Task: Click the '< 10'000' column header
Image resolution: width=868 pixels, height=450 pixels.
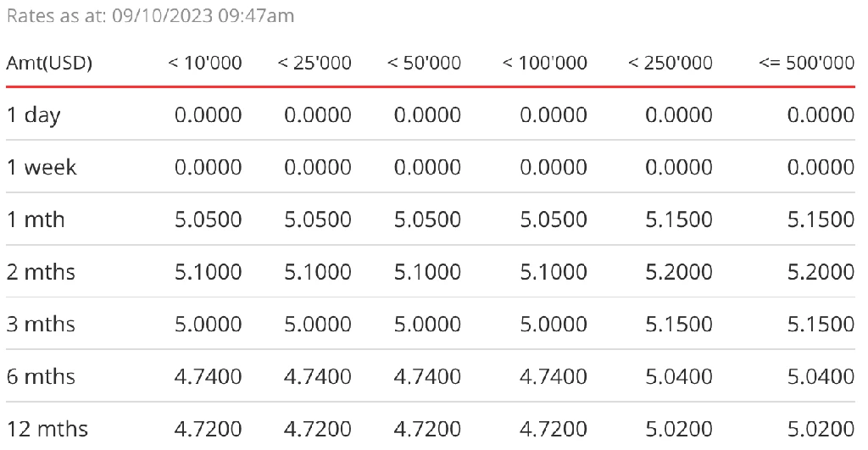Action: tap(205, 63)
